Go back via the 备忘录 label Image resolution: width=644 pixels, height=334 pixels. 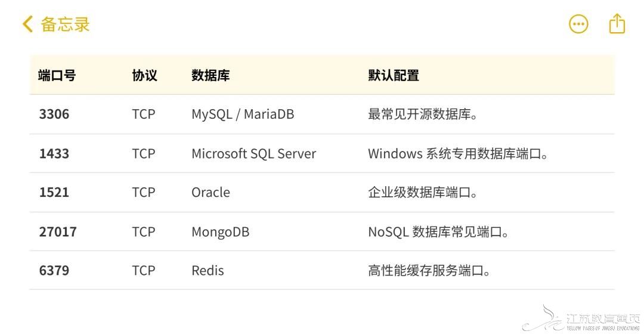point(65,24)
